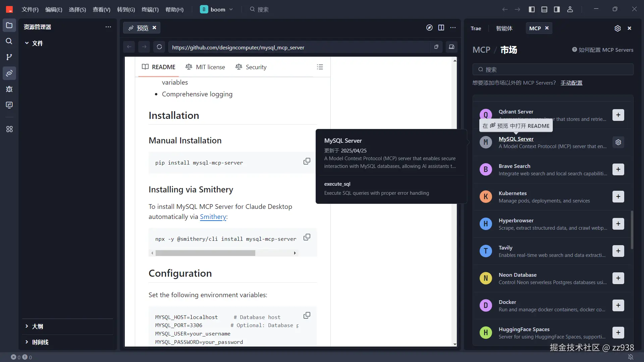The image size is (644, 362).
Task: Click the three-dot menu in the Explorer header
Action: (x=108, y=27)
